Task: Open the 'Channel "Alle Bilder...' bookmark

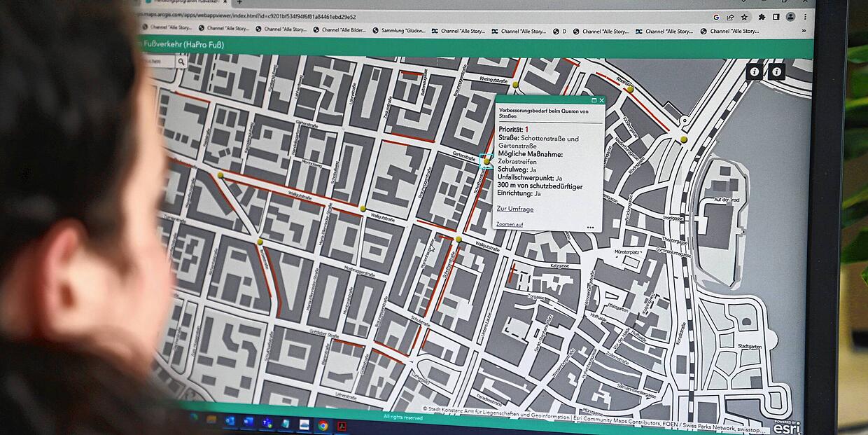Action: pos(340,30)
